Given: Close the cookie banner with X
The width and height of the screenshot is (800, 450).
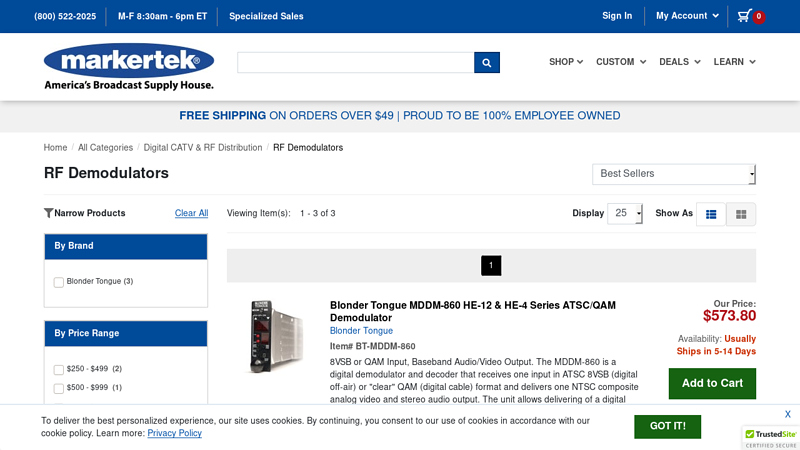Looking at the screenshot, I should (x=788, y=414).
